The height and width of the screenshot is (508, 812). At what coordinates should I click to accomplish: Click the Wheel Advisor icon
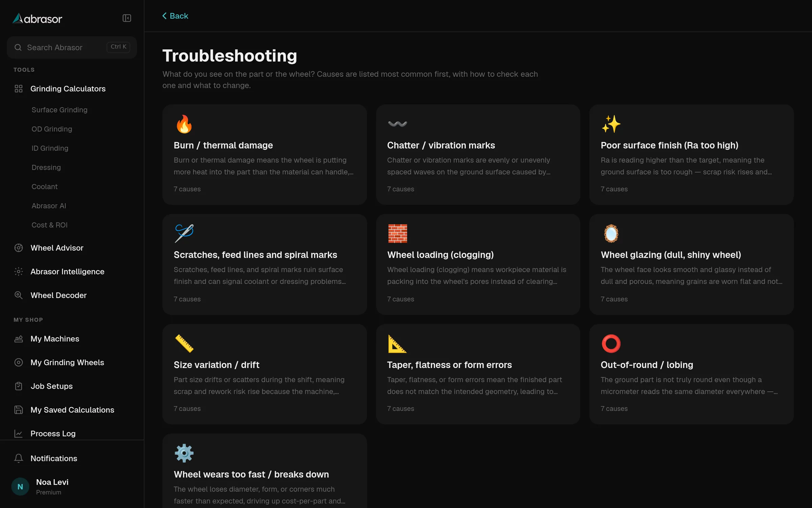[19, 248]
